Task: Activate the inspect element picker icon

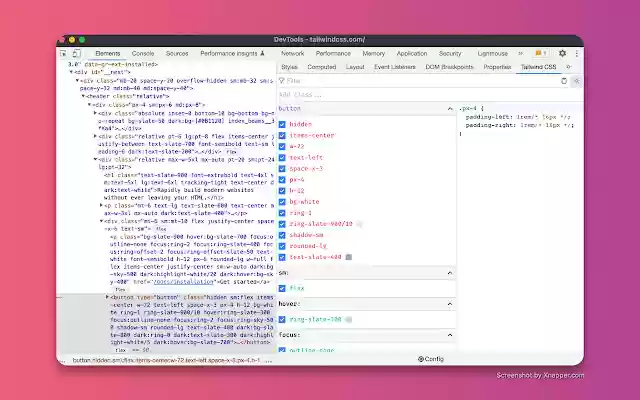Action: tap(63, 53)
